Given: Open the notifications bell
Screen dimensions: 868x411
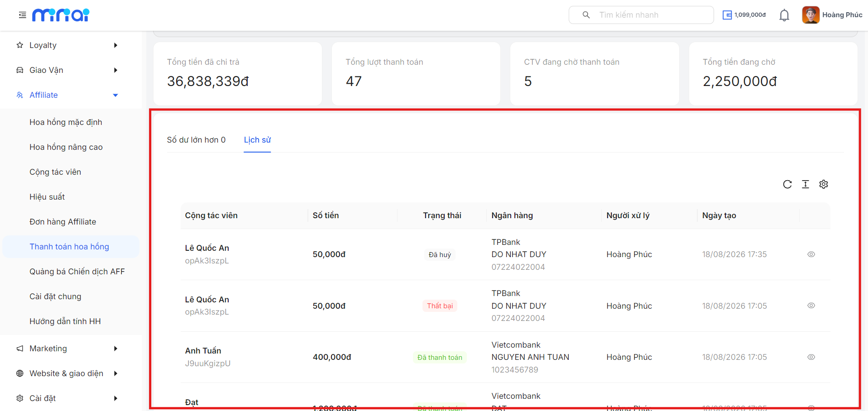Looking at the screenshot, I should tap(784, 15).
